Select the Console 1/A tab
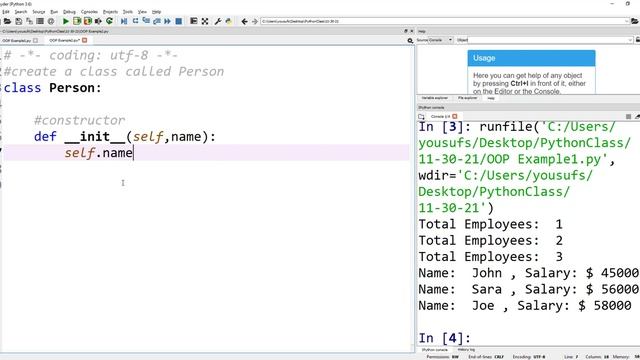Screen dimensions: 640x360 coord(440,117)
